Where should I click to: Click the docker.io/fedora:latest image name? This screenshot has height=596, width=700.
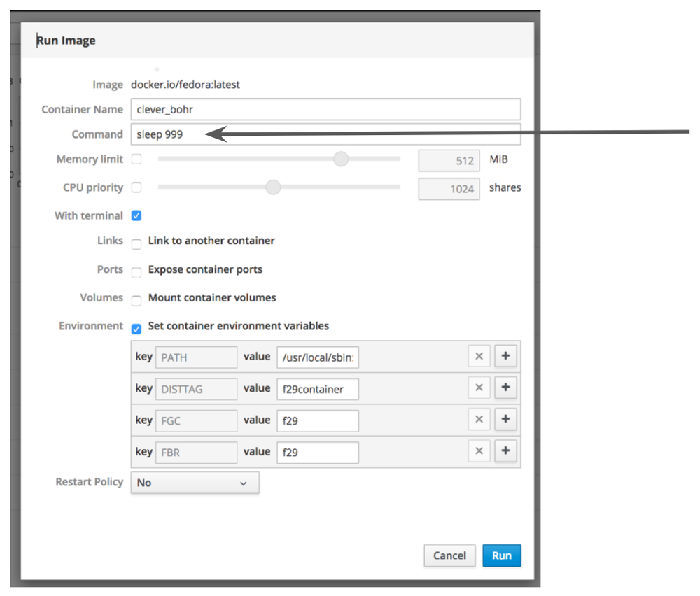click(185, 85)
